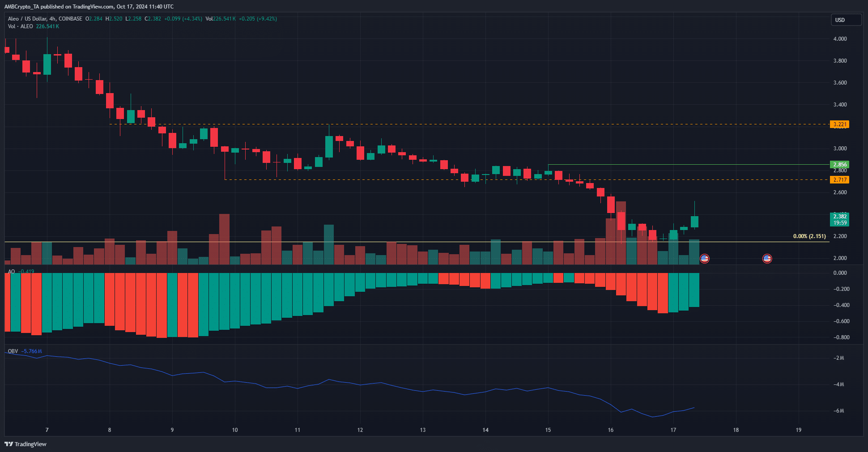Screen dimensions: 868x452
Task: Click the -6M OBV axis label
Action: 839,411
